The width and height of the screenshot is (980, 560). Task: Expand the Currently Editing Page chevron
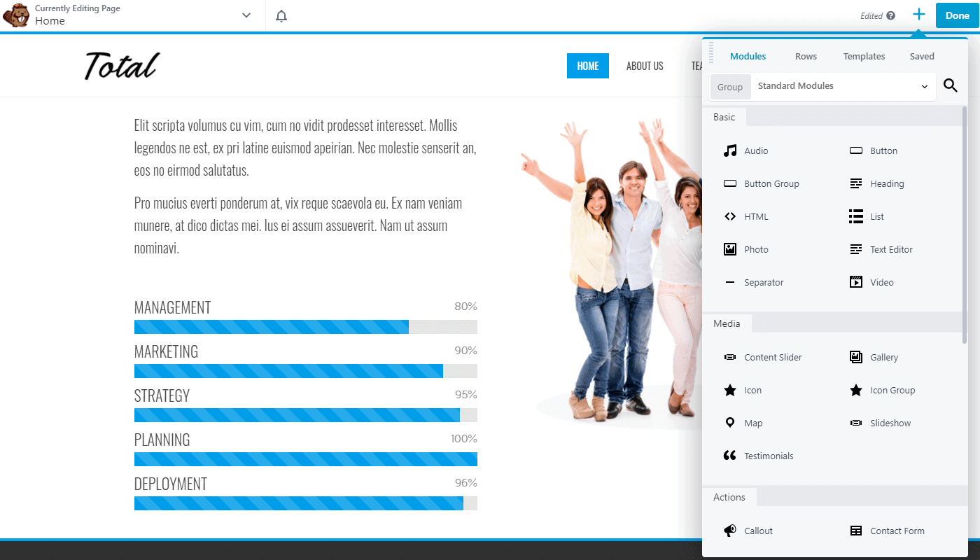click(x=246, y=15)
